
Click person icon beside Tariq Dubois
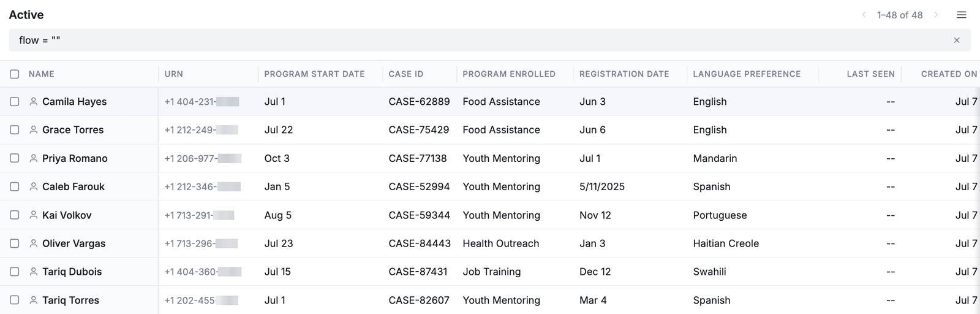pyautogui.click(x=34, y=272)
